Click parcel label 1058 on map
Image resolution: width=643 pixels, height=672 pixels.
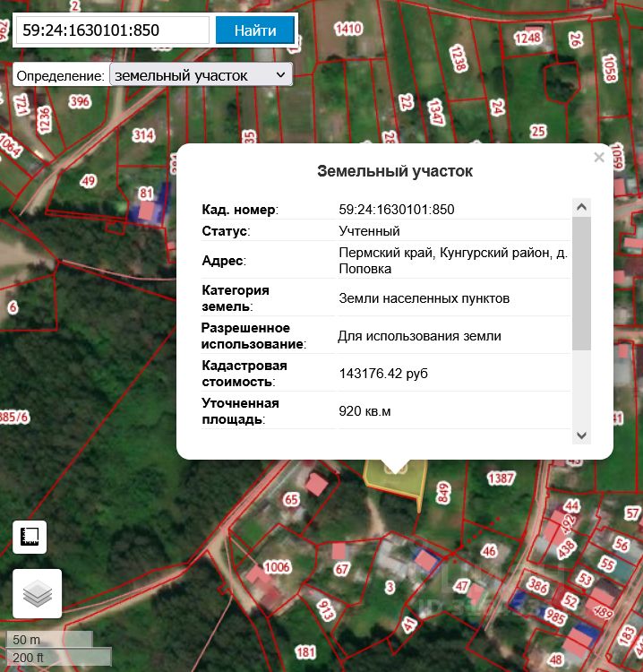[610, 68]
